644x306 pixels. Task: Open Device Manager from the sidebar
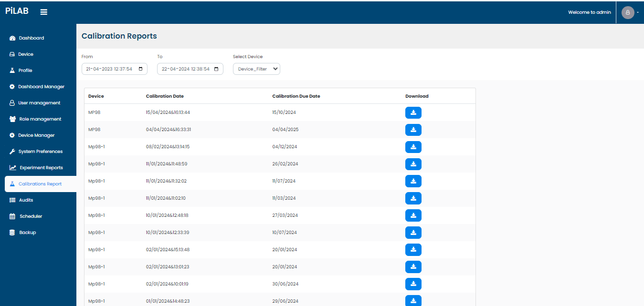pos(36,135)
